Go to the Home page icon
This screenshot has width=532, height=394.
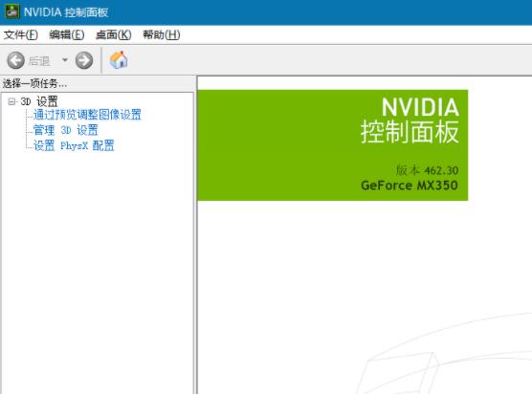(x=119, y=59)
